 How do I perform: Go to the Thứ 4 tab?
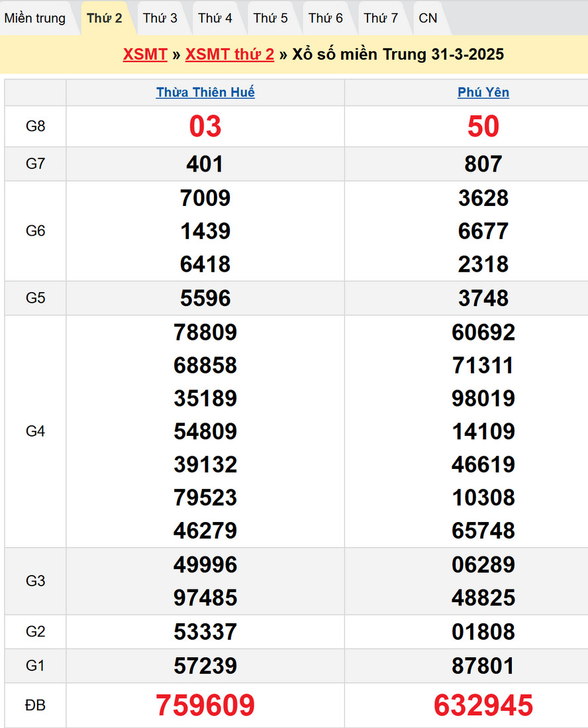(x=215, y=18)
